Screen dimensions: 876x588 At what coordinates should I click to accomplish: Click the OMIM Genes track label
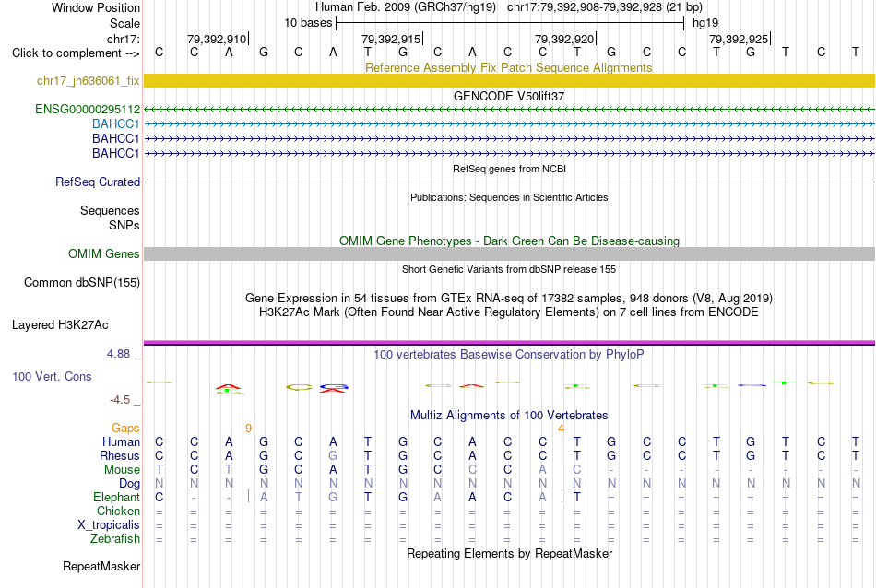point(104,254)
